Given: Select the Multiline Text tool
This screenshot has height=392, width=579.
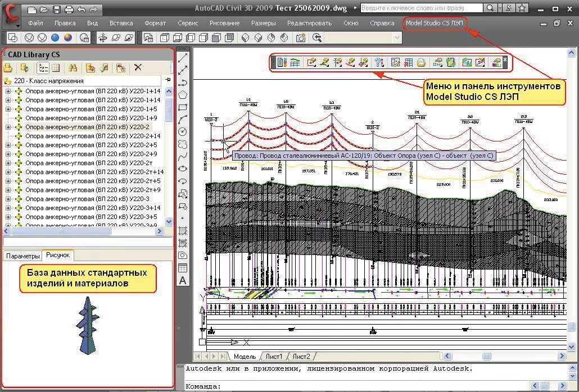Looking at the screenshot, I should point(183,281).
